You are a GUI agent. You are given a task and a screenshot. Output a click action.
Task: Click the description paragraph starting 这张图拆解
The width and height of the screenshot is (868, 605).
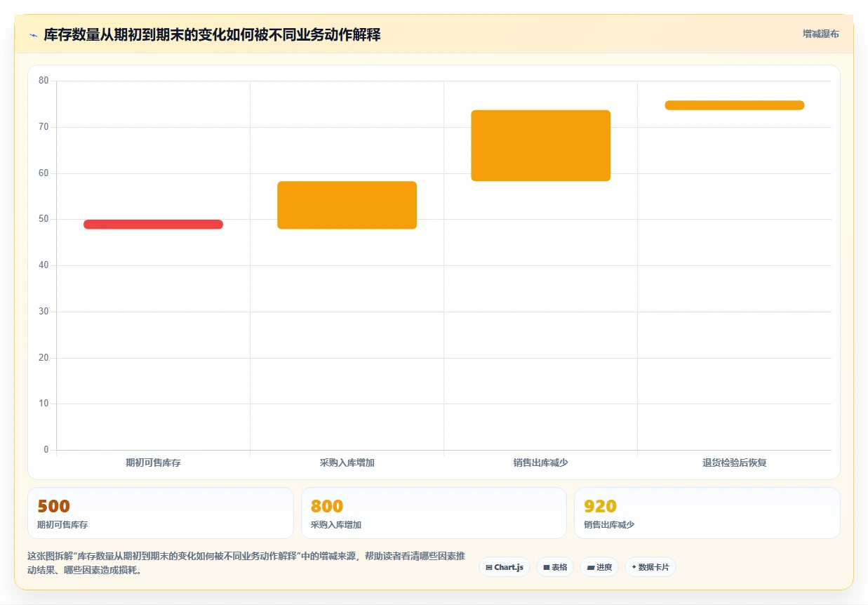[x=246, y=563]
